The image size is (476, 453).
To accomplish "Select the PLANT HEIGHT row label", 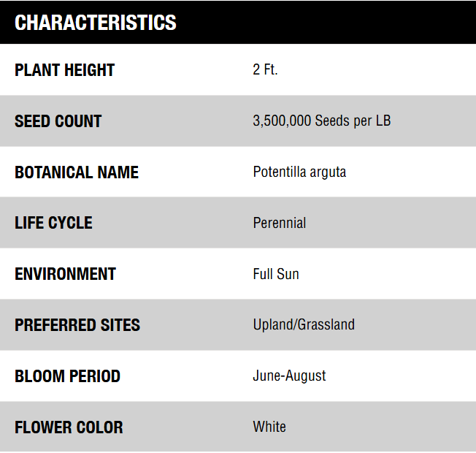I will 65,70.
